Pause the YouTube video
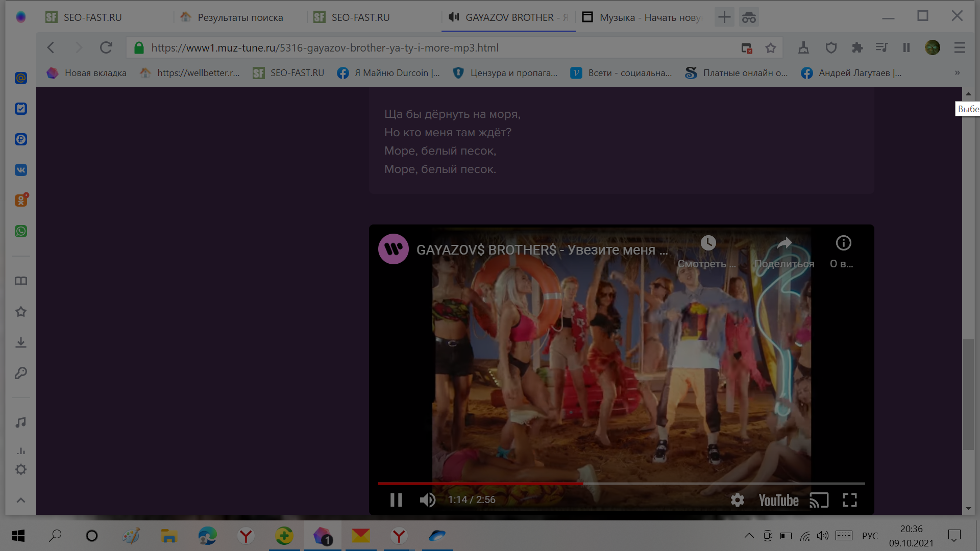Image resolution: width=980 pixels, height=551 pixels. (x=396, y=500)
